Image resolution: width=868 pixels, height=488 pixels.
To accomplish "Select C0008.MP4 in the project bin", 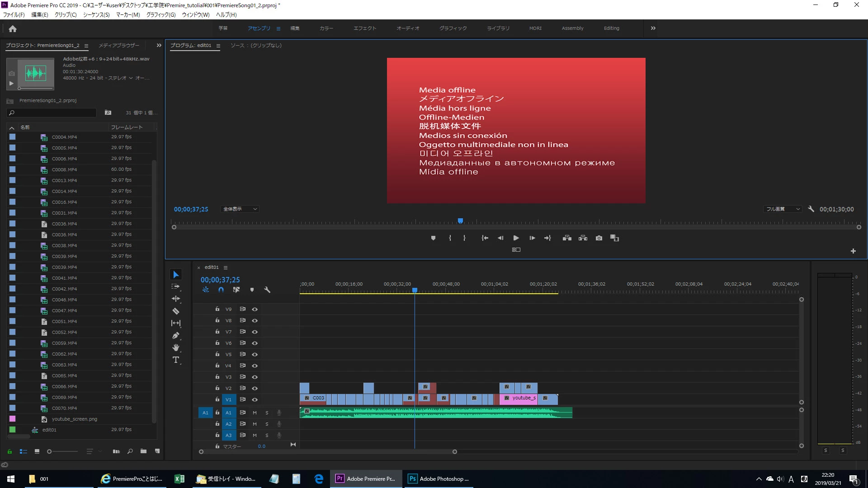I will pyautogui.click(x=64, y=169).
